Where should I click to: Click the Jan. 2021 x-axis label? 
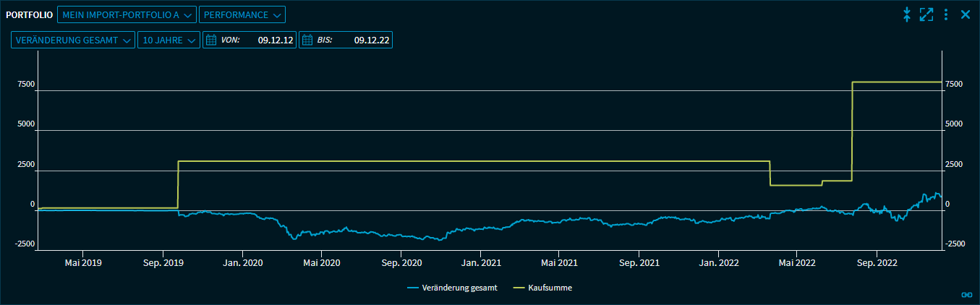coord(480,264)
